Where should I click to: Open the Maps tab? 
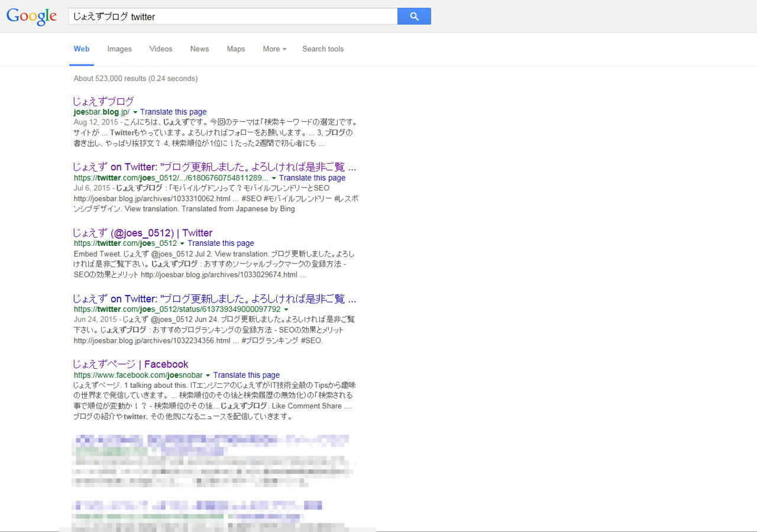pos(236,49)
